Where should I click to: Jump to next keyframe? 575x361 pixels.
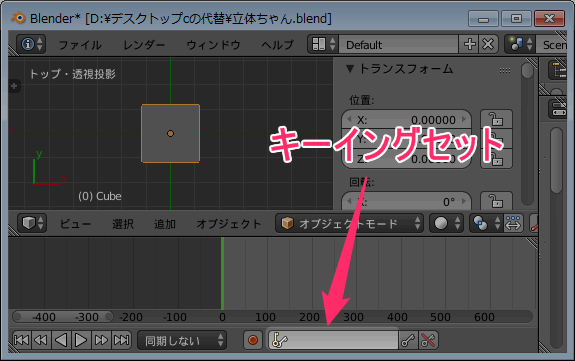101,340
